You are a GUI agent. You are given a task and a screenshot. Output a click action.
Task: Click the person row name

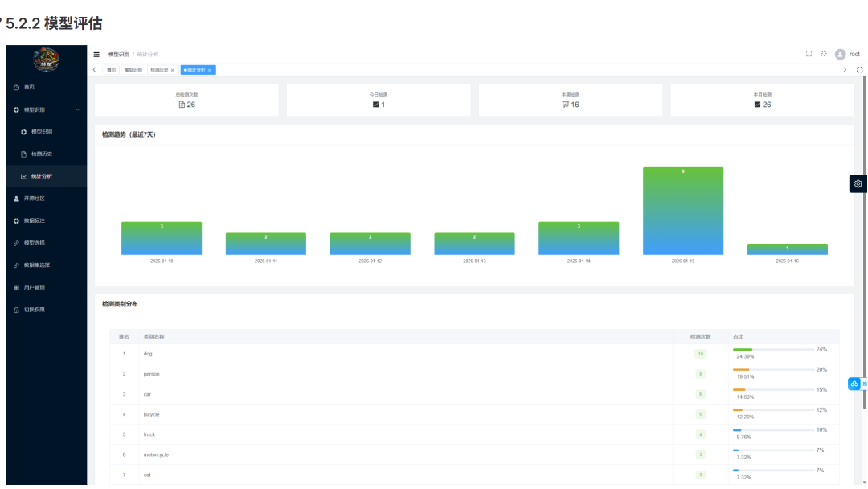151,374
